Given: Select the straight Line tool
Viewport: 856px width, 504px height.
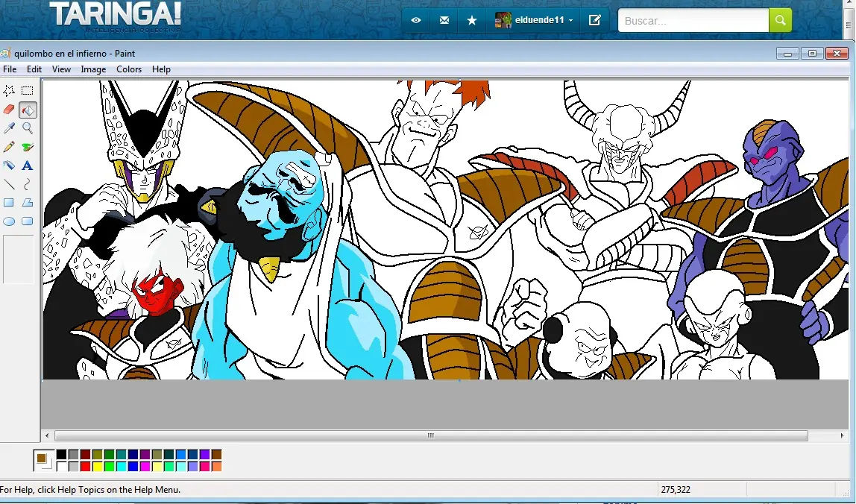Looking at the screenshot, I should pyautogui.click(x=9, y=184).
